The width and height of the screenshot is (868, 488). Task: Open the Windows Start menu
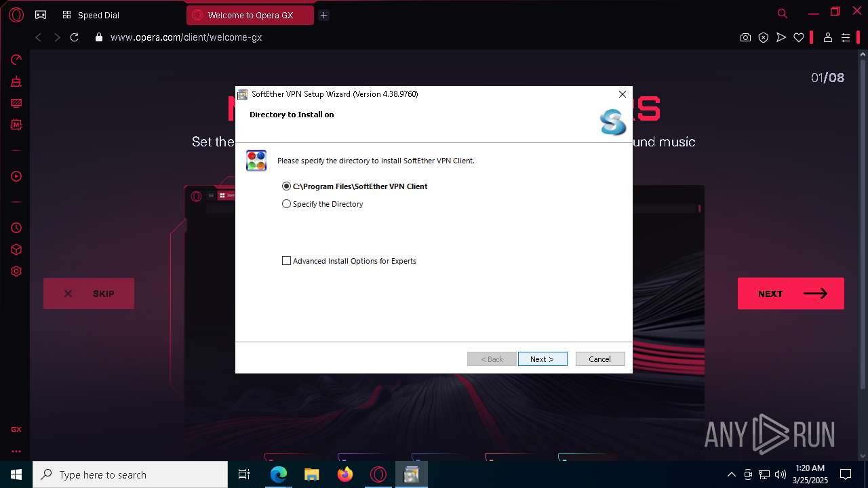pyautogui.click(x=16, y=474)
